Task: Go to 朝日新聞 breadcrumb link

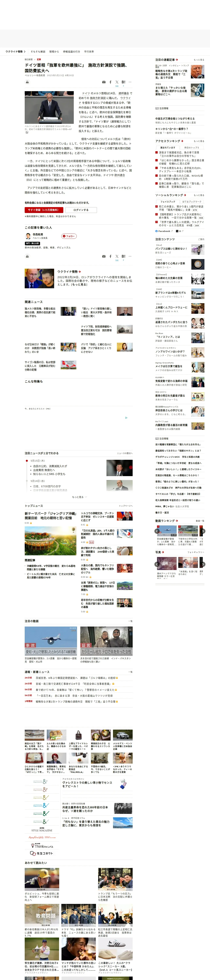Action: click(x=29, y=59)
